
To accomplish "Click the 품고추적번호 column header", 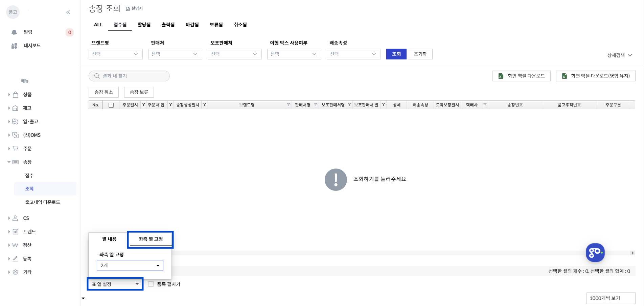I will click(569, 105).
